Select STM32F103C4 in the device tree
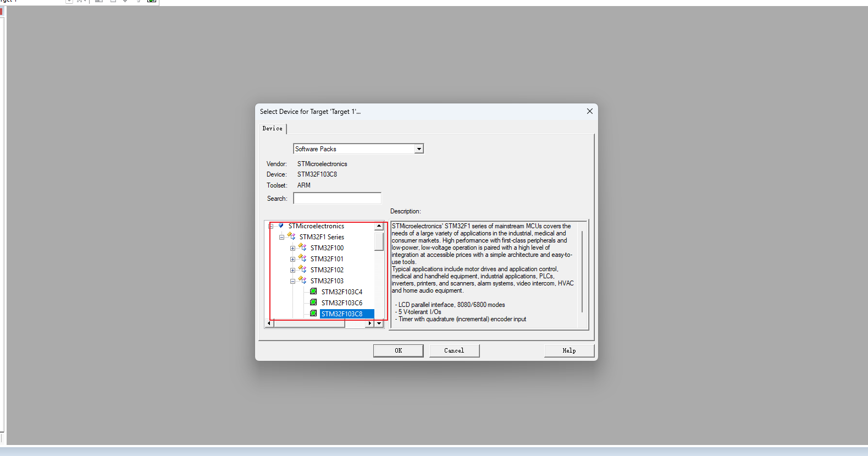 pyautogui.click(x=342, y=292)
